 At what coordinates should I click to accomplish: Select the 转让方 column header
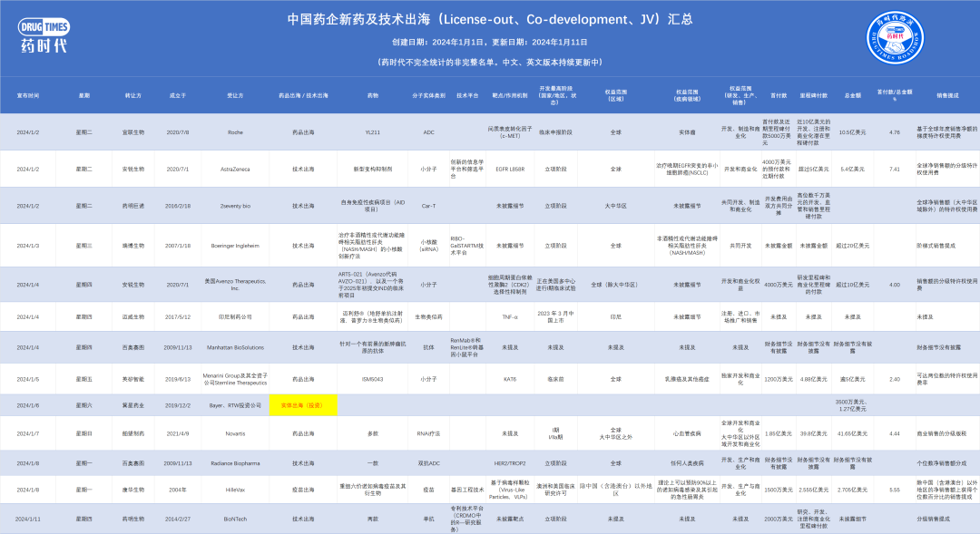click(x=133, y=95)
